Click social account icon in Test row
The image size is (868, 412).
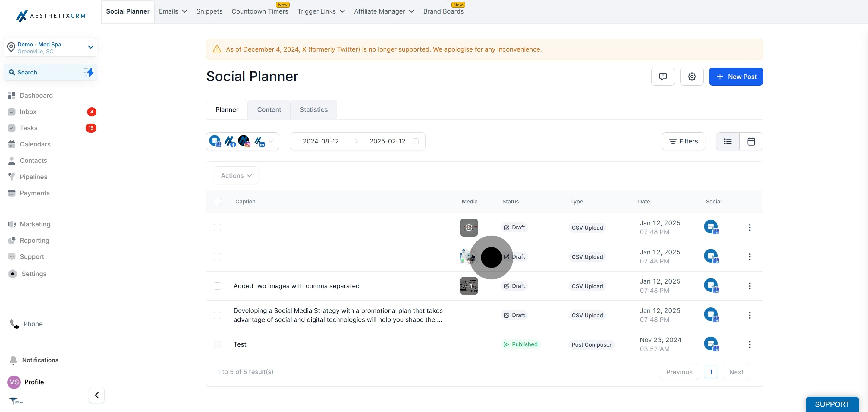coord(711,344)
